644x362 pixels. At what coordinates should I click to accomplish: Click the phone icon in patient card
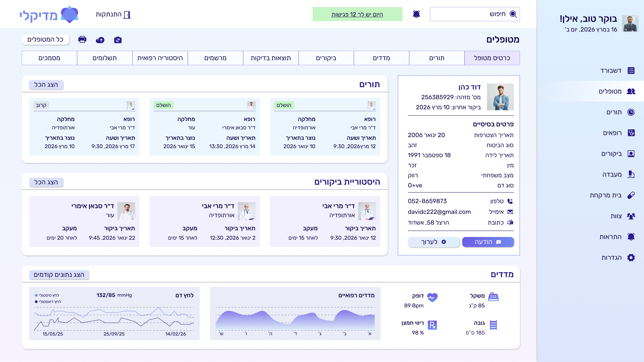coord(510,201)
